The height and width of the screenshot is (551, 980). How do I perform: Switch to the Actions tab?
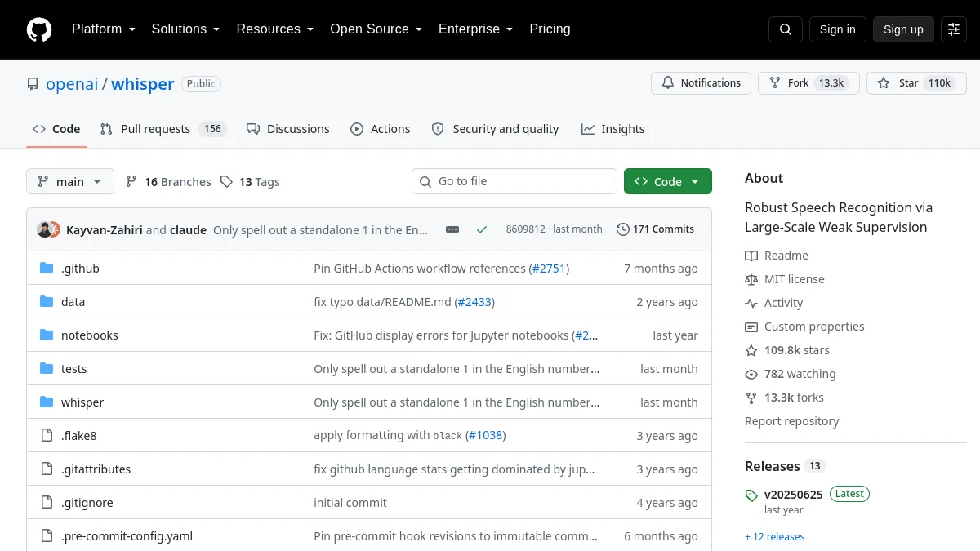click(x=381, y=129)
